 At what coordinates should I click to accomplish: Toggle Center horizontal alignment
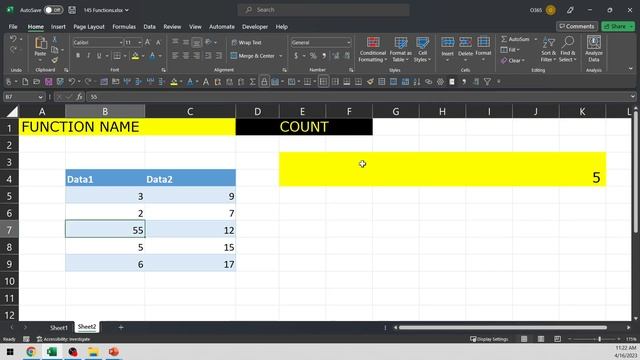click(186, 56)
